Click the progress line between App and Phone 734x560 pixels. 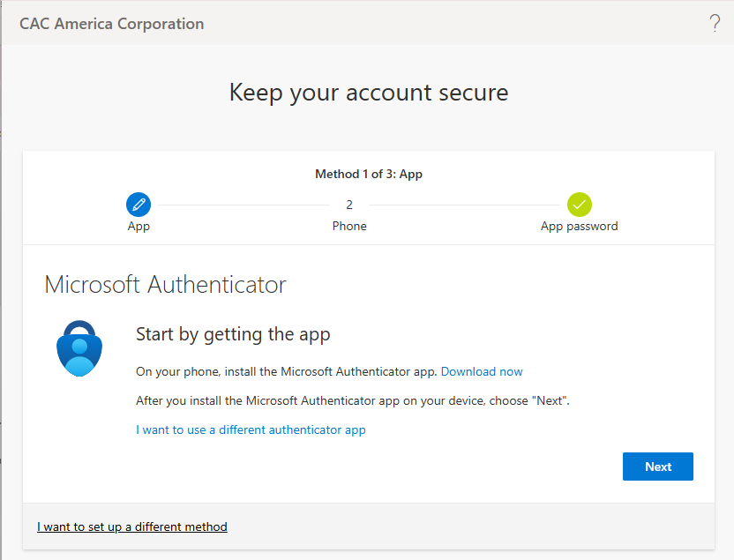click(x=243, y=205)
